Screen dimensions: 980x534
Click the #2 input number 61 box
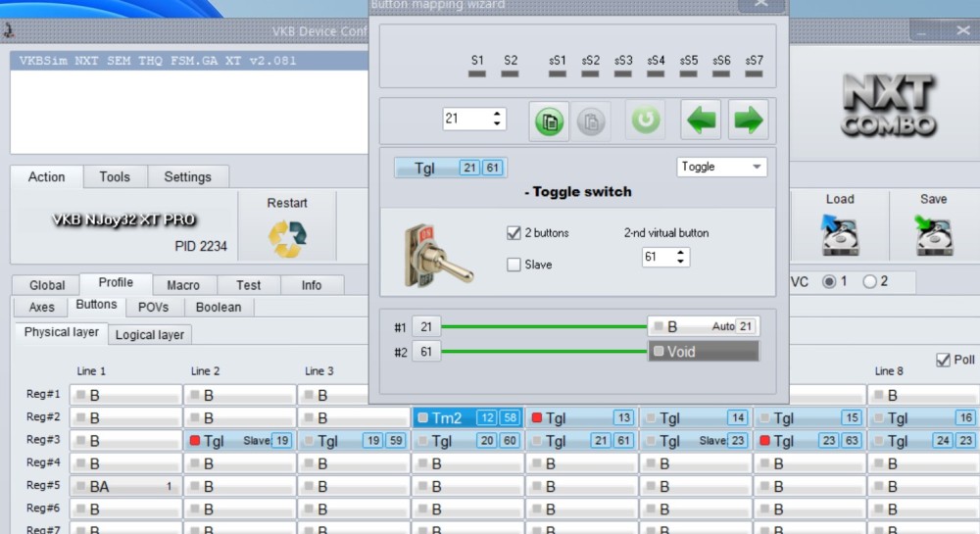[x=426, y=352]
